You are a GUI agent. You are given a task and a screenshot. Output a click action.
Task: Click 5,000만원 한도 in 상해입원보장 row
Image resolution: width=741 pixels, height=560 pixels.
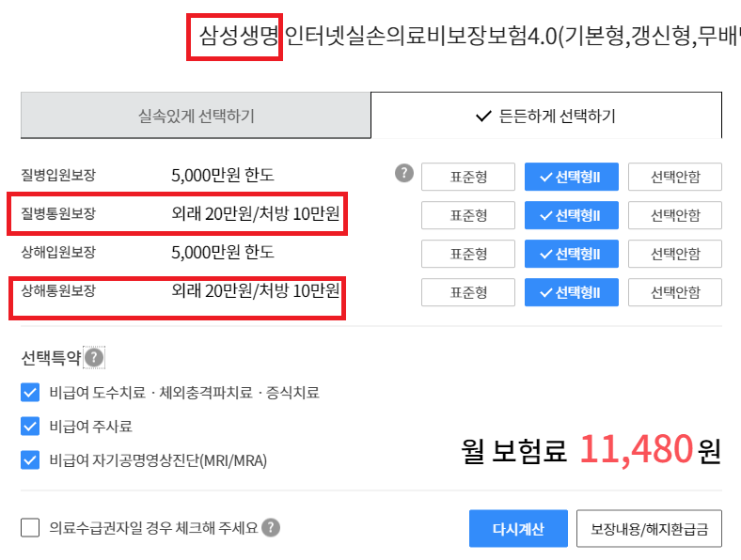click(x=223, y=252)
